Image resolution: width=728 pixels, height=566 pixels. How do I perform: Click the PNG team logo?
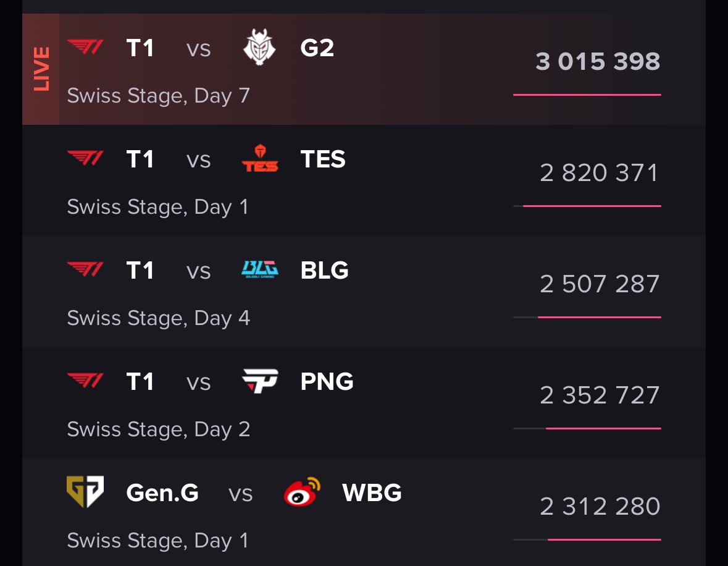pyautogui.click(x=260, y=381)
